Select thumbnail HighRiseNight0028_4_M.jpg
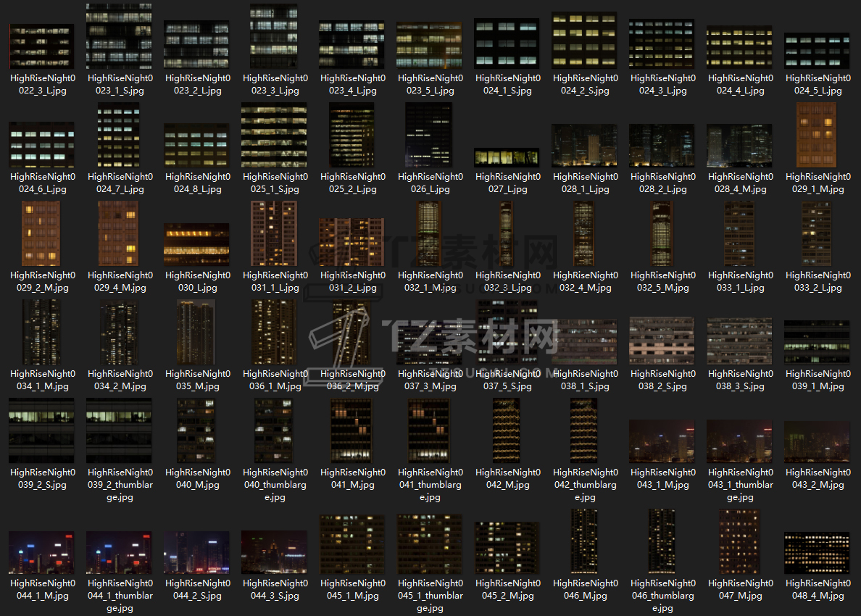861x616 pixels. click(740, 145)
